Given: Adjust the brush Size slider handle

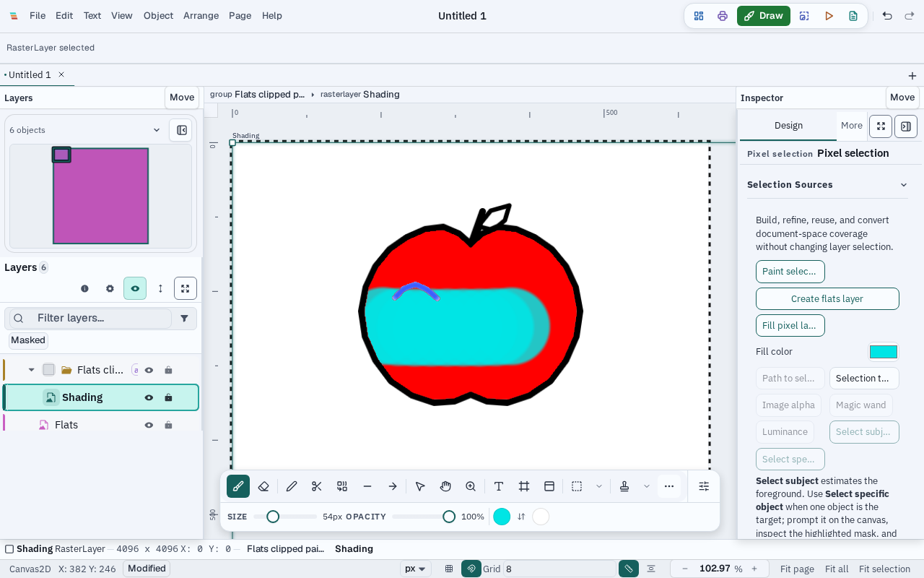Looking at the screenshot, I should 273,517.
